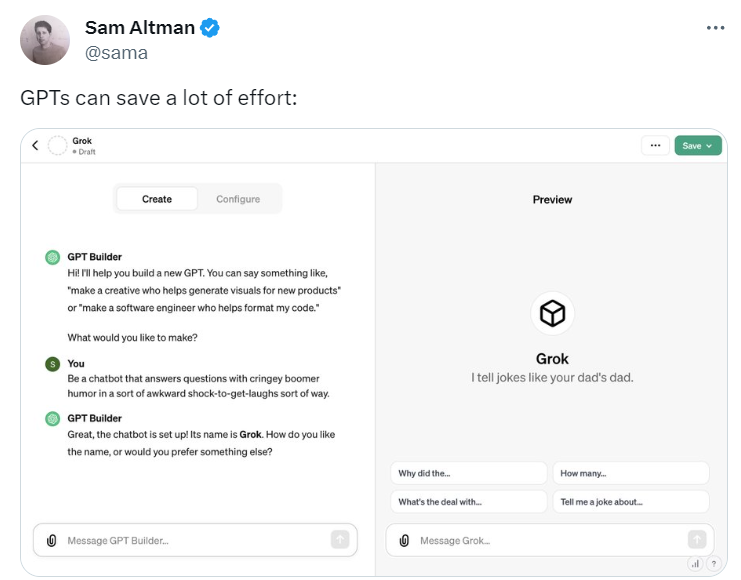Open the help question mark button
The height and width of the screenshot is (580, 741).
pos(713,564)
